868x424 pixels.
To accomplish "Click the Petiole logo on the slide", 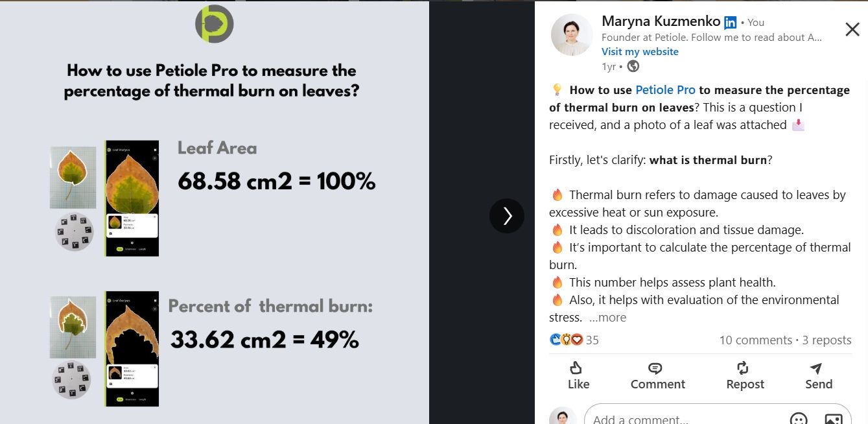I will click(214, 24).
